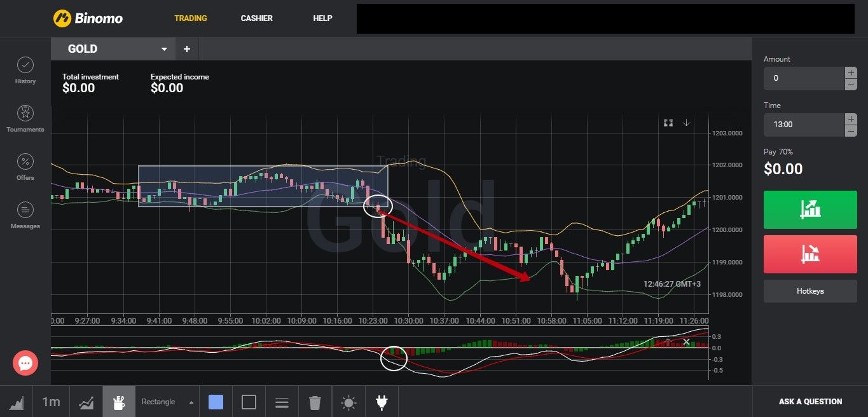Open the Messages sidebar panel
Viewport: 868px width, 417px height.
point(25,215)
